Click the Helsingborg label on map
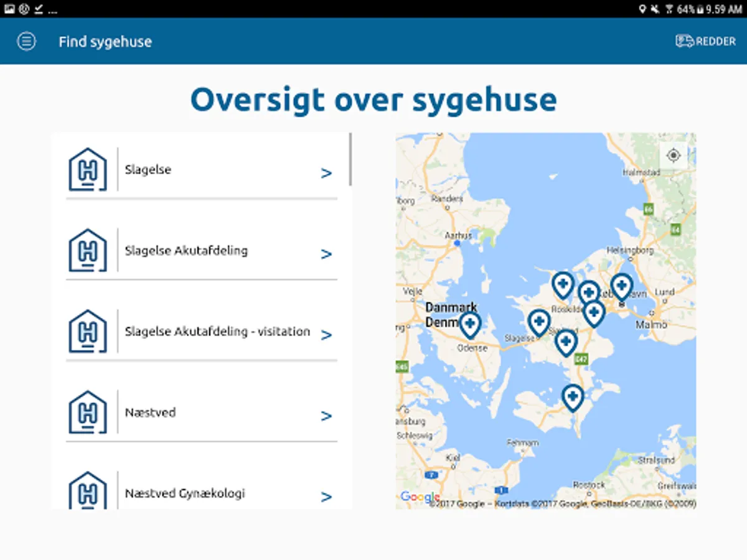747x560 pixels. (x=630, y=250)
